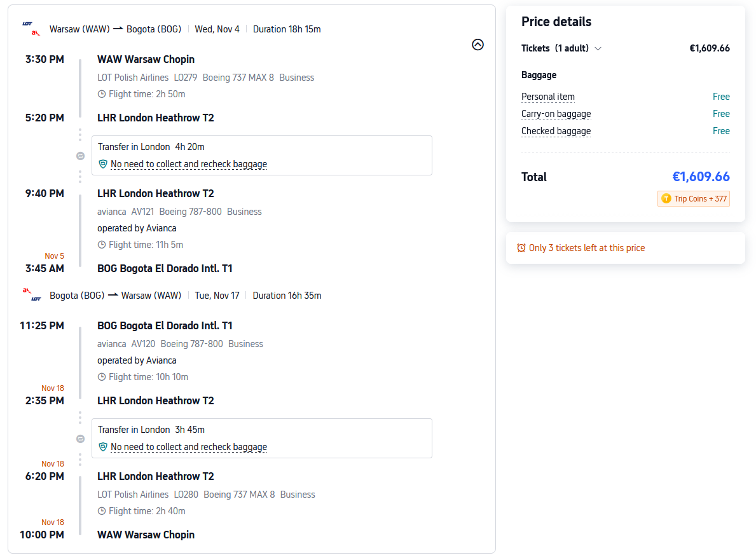Viewport: 756px width, 560px height.
Task: Click the clock icon beside Flight time 10h 10m
Action: point(102,377)
